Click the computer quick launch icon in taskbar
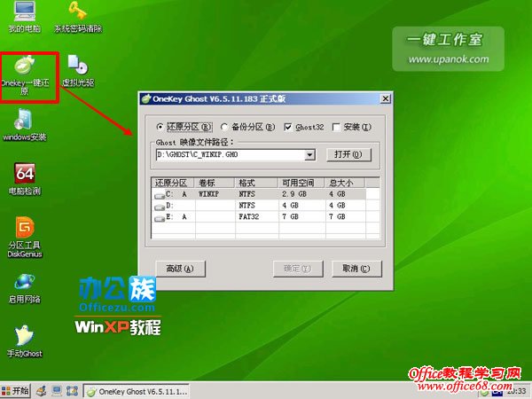532x399 pixels. pos(57,391)
